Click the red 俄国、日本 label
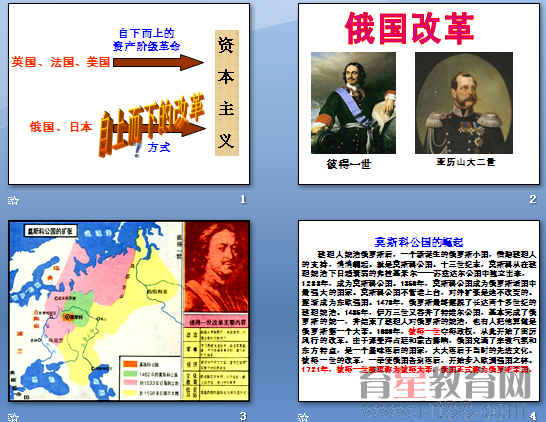 61,127
